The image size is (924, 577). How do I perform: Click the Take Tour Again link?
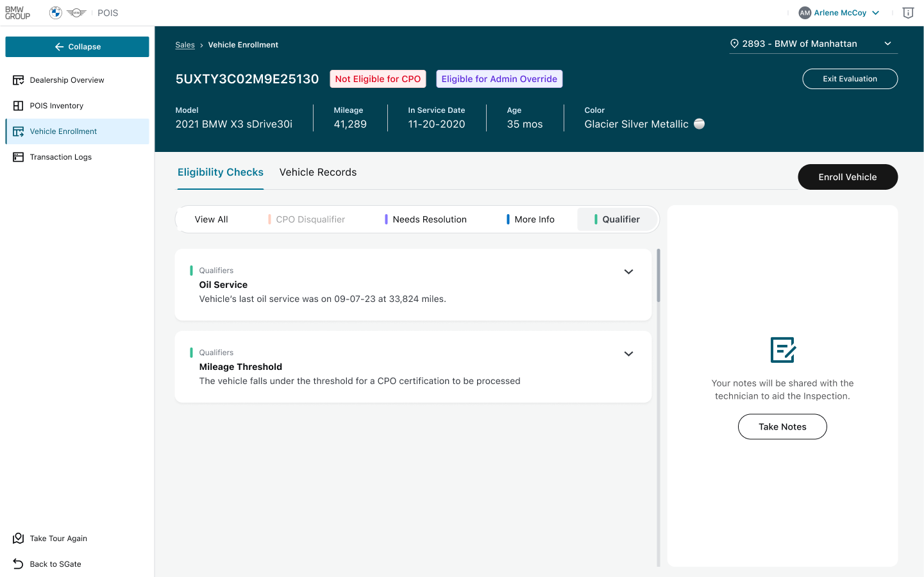(58, 539)
